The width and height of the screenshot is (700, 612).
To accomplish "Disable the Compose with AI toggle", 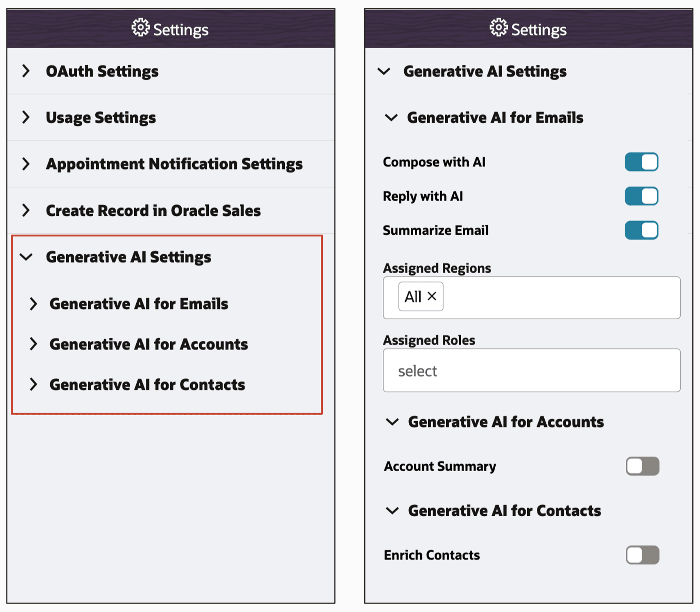I will click(x=641, y=162).
